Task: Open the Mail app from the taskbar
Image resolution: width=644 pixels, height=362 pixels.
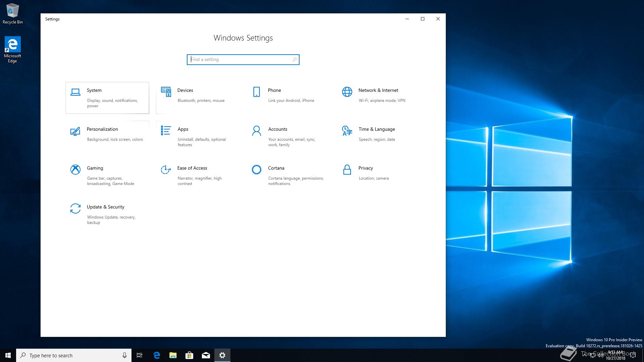Action: (x=206, y=355)
